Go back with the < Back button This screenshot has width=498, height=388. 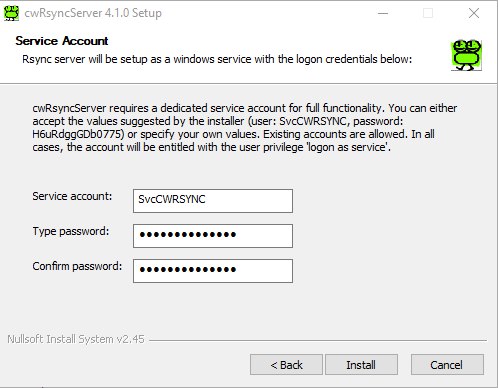(286, 365)
